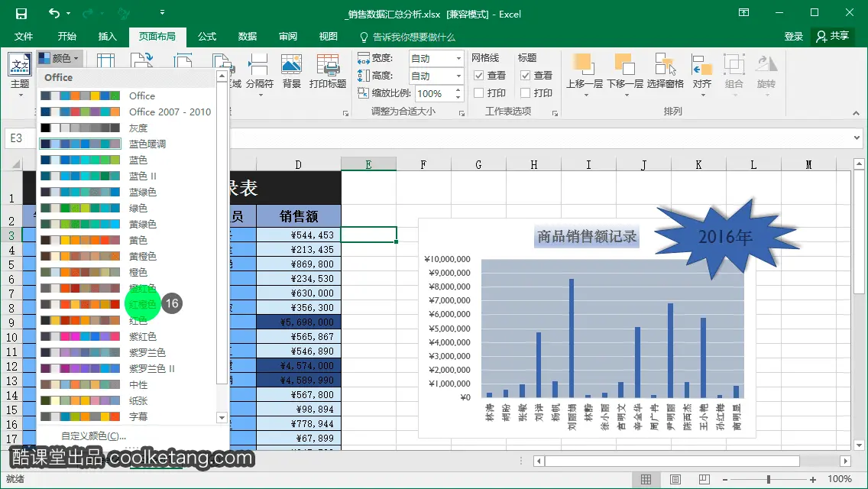Switch to the 视图 view tab
The height and width of the screenshot is (489, 868).
pos(329,37)
